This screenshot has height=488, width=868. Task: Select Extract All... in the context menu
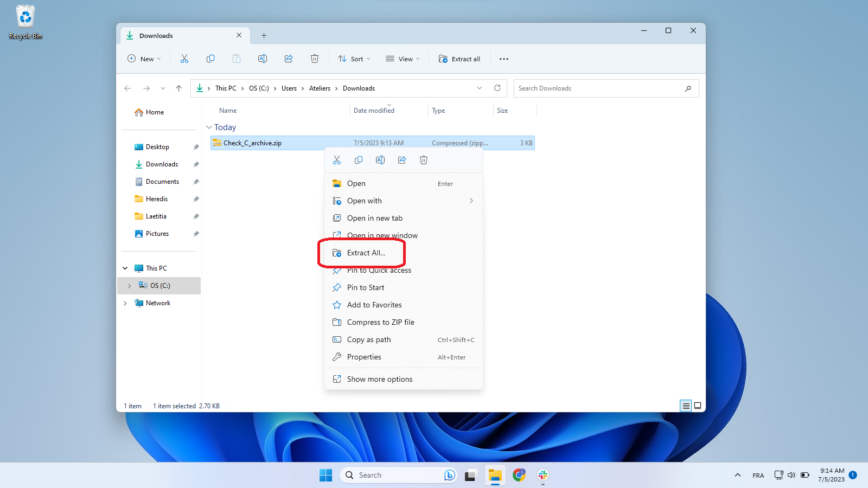pyautogui.click(x=366, y=253)
